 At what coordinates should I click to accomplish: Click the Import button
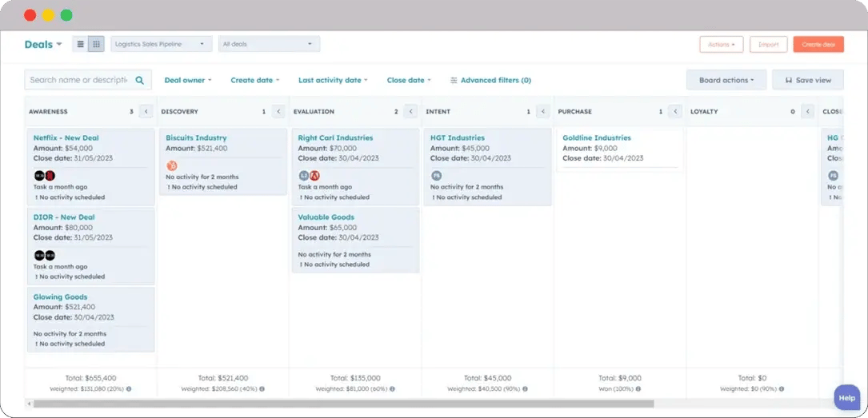coord(768,44)
